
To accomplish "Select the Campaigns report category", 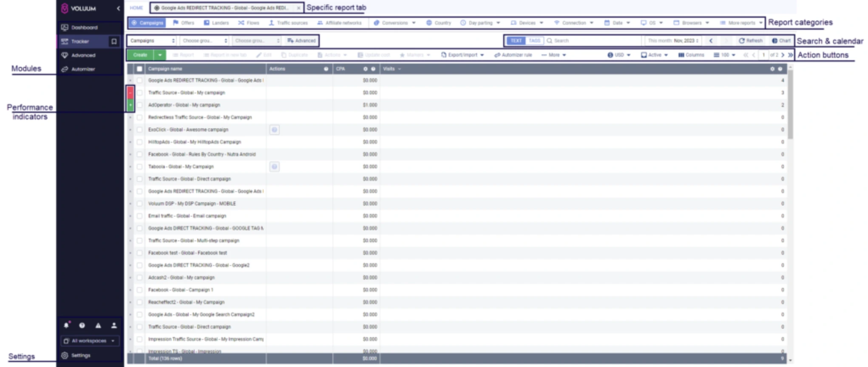I will (147, 23).
